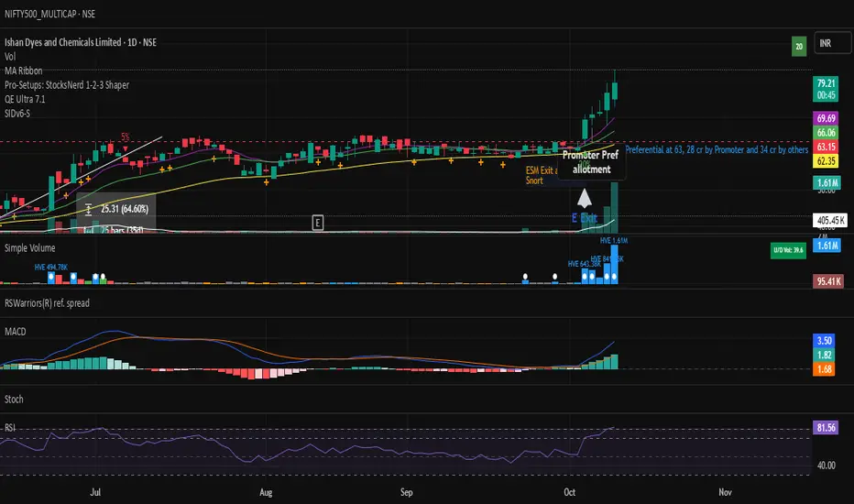854x504 pixels.
Task: Click the Promoter Pref allotment note
Action: (591, 162)
